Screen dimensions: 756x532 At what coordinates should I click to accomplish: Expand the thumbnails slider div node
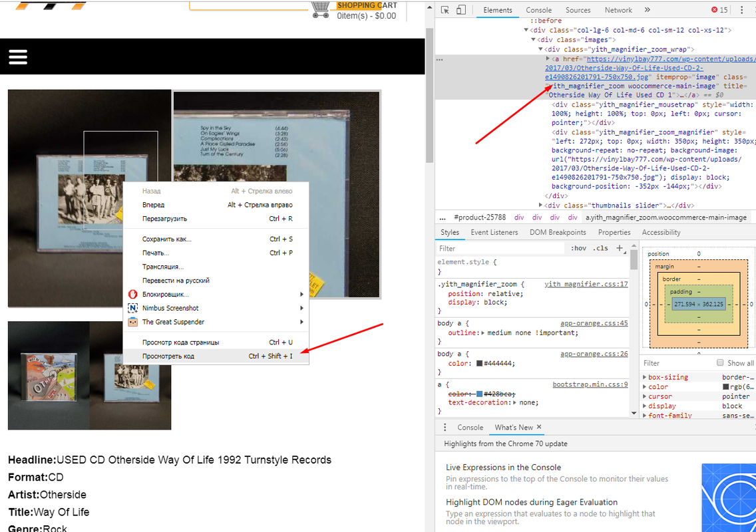tap(540, 205)
